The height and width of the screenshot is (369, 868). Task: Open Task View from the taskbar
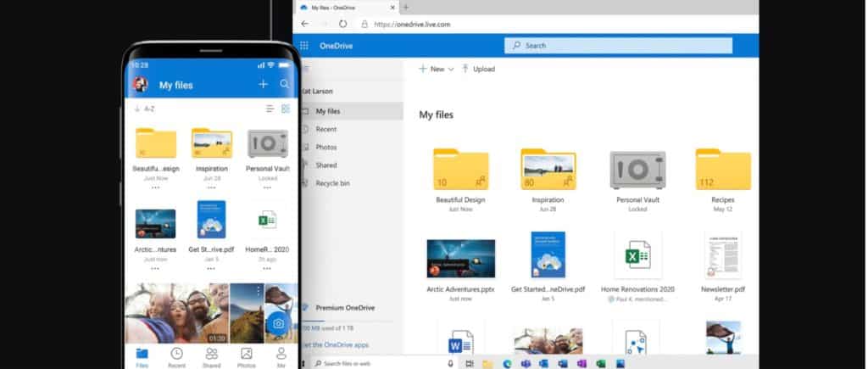(470, 364)
